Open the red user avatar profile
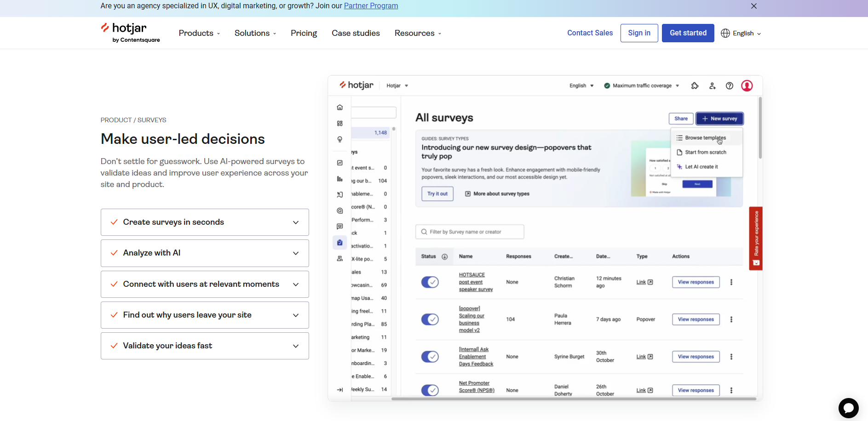868x421 pixels. [x=747, y=85]
